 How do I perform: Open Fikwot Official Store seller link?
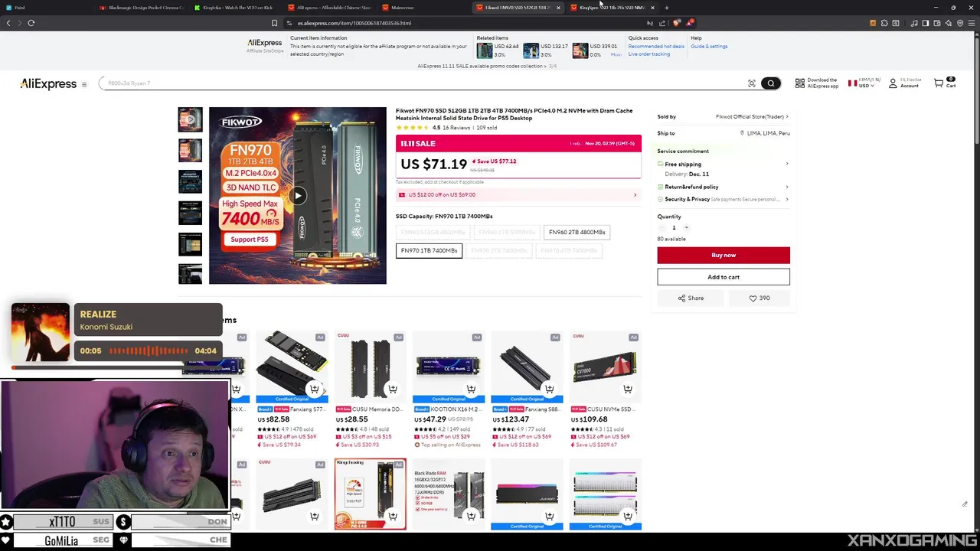(751, 117)
